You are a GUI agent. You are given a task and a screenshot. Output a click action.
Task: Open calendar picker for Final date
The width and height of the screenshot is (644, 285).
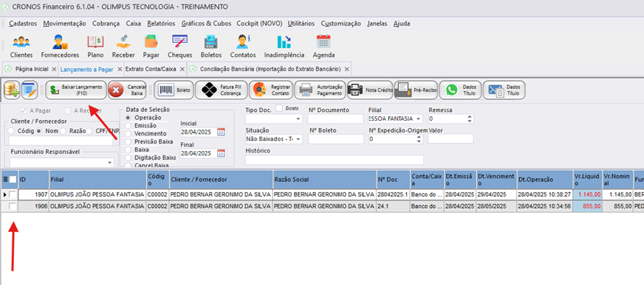pyautogui.click(x=221, y=153)
